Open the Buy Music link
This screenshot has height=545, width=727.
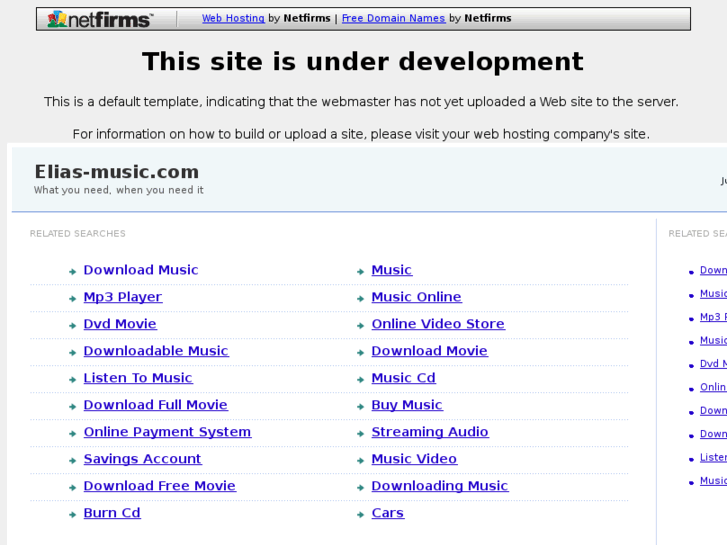[x=407, y=405]
